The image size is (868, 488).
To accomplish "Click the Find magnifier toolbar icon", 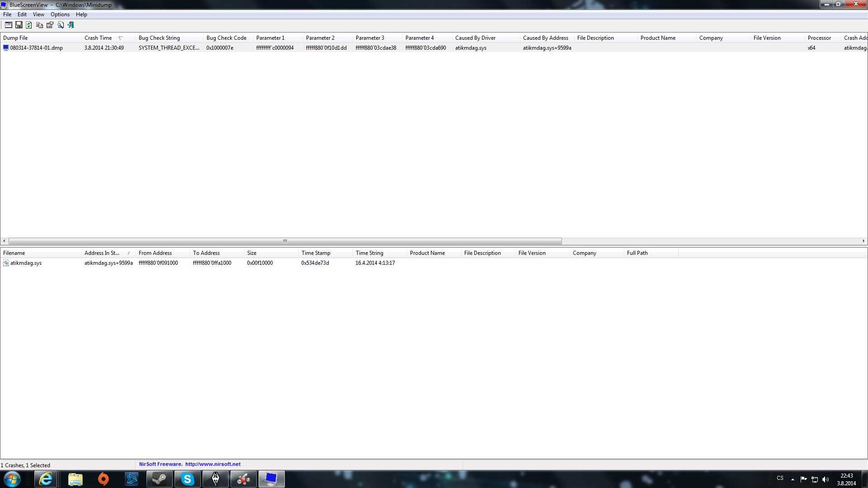I will click(60, 25).
